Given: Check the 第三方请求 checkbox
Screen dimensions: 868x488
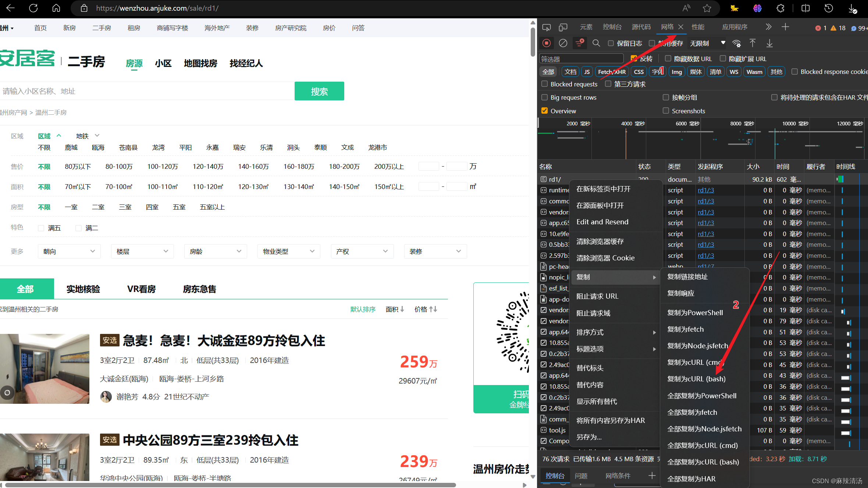Looking at the screenshot, I should point(608,84).
